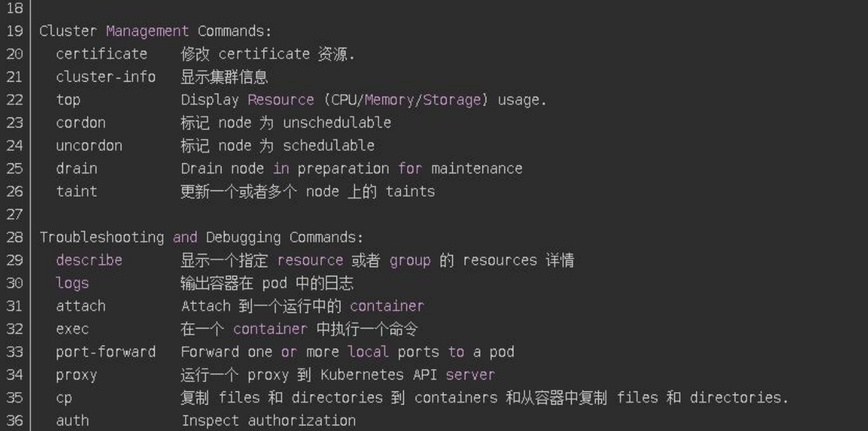
Task: Click the 'cp' command on line 35
Action: [x=64, y=398]
